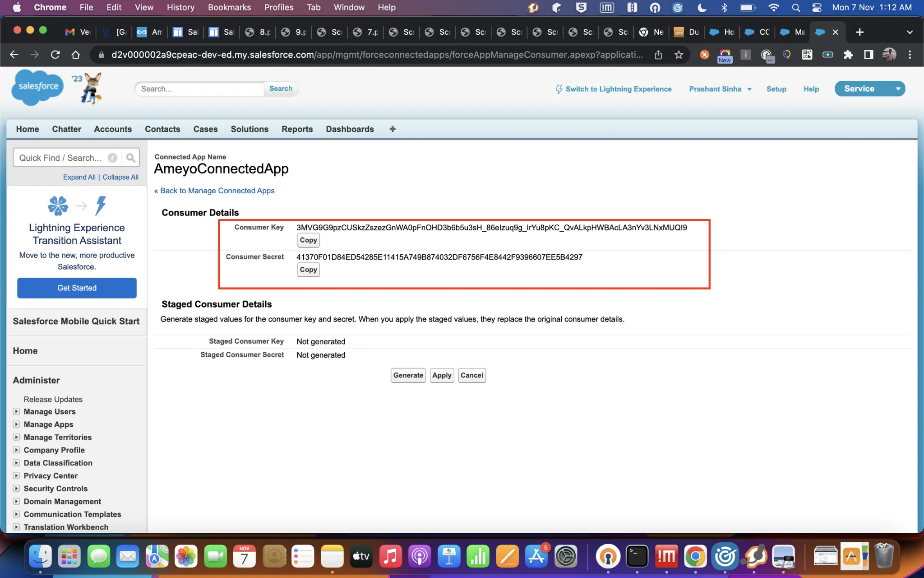The height and width of the screenshot is (578, 924).
Task: Open Chrome three-dot menu
Action: (x=910, y=55)
